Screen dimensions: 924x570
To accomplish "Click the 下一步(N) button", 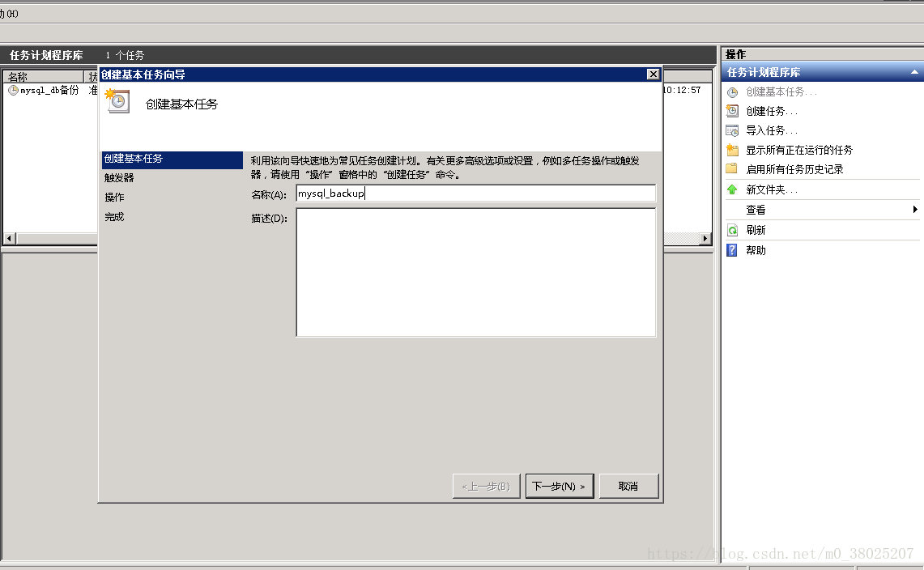I will pos(560,486).
